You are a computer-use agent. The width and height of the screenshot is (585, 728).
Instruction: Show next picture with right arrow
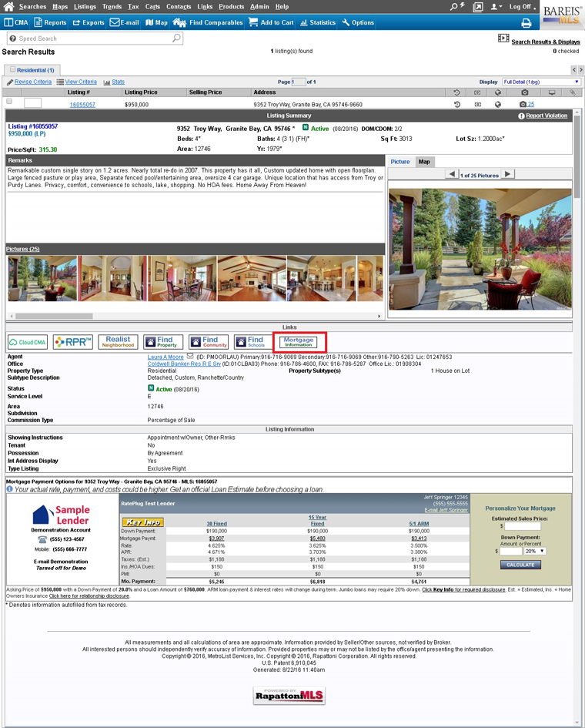(507, 174)
